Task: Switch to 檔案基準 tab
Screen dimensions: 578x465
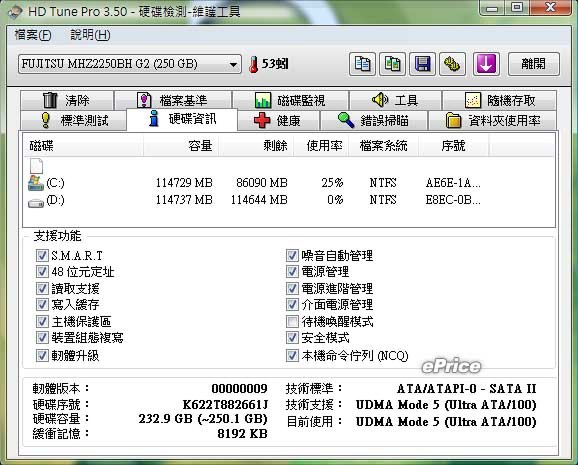Action: 173,100
